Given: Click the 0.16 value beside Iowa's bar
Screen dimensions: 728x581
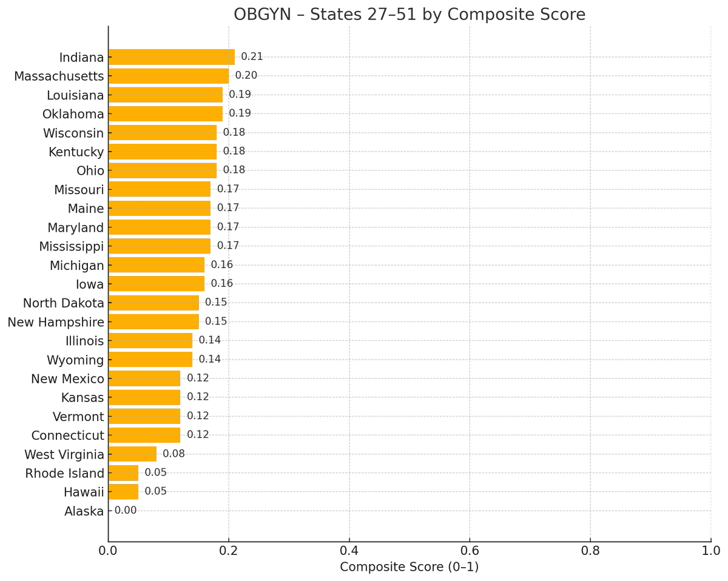Looking at the screenshot, I should pyautogui.click(x=222, y=284).
